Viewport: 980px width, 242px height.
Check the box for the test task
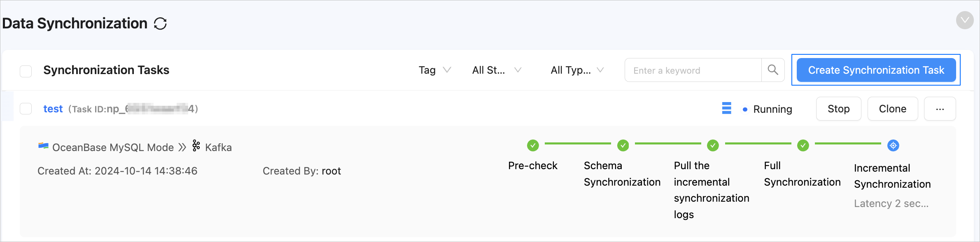pyautogui.click(x=26, y=109)
